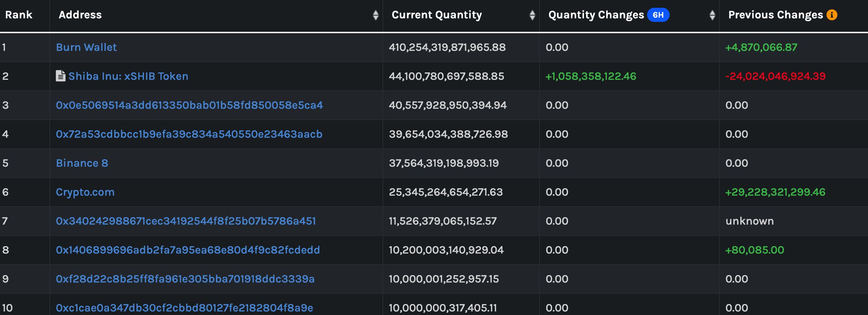Open address starting with 0xc1cae0a347db
This screenshot has width=868, height=315.
(184, 308)
